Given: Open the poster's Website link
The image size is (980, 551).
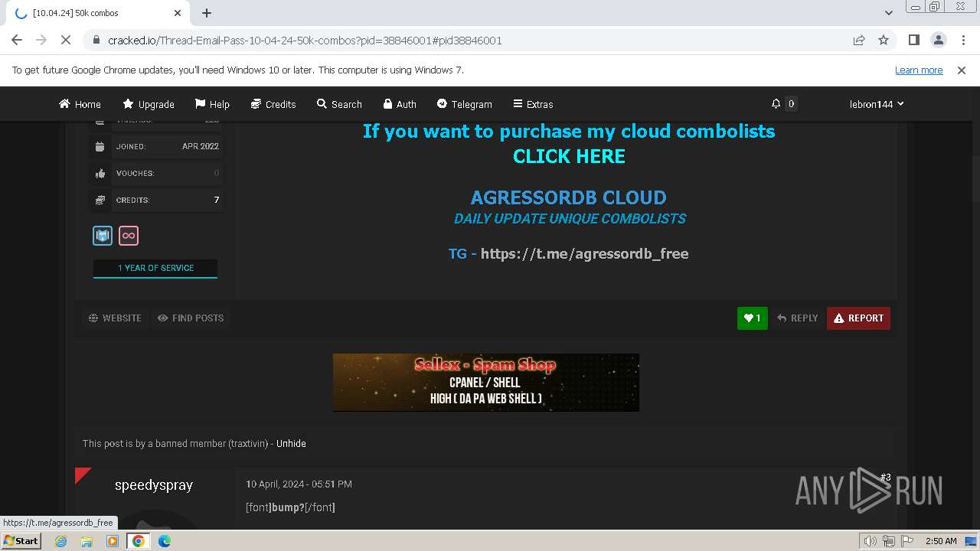Looking at the screenshot, I should [115, 318].
